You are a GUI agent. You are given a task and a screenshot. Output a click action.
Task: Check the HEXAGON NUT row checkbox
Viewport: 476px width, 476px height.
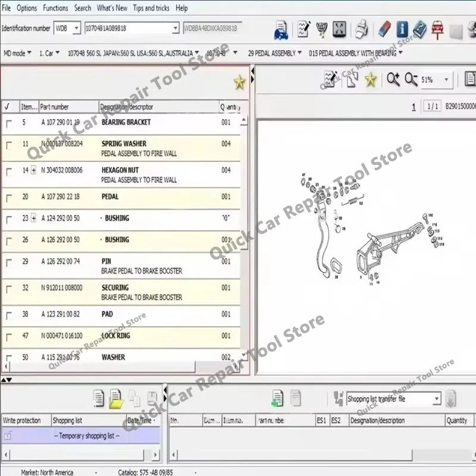click(x=9, y=172)
